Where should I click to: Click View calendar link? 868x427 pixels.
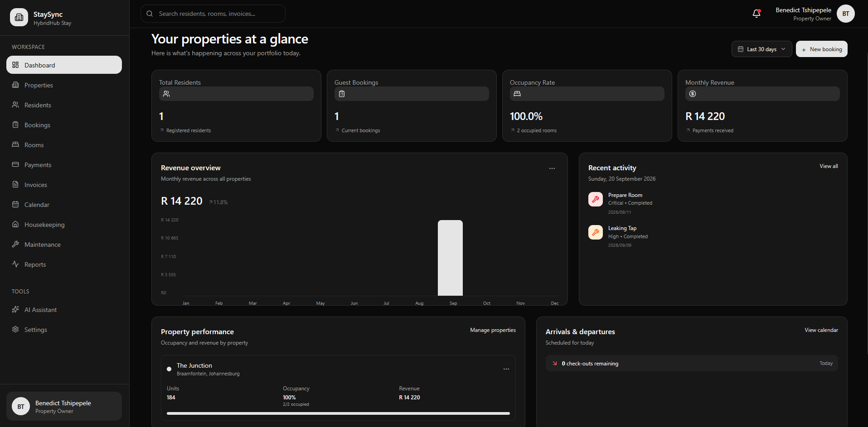821,330
